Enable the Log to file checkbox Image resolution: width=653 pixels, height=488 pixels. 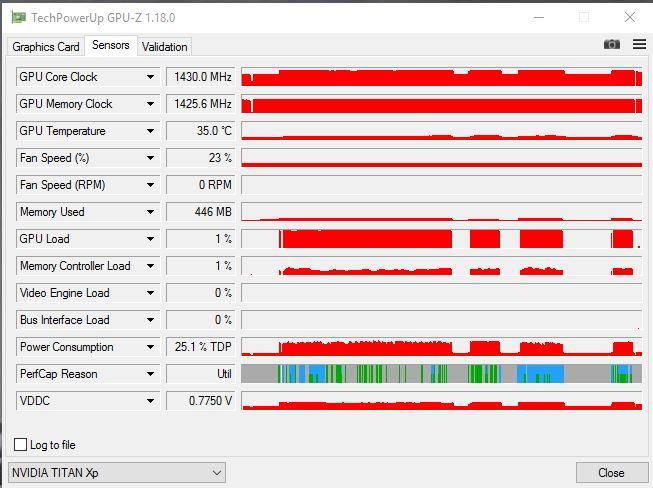tap(20, 445)
